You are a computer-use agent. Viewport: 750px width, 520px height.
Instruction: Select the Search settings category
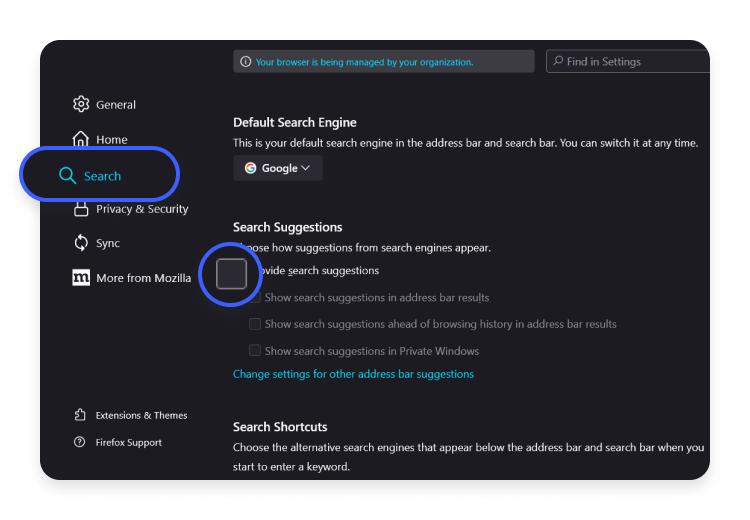(99, 174)
